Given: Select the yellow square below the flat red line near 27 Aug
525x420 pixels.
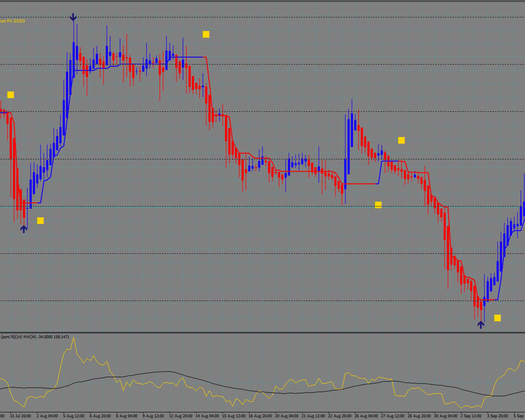Looking at the screenshot, I should 378,205.
